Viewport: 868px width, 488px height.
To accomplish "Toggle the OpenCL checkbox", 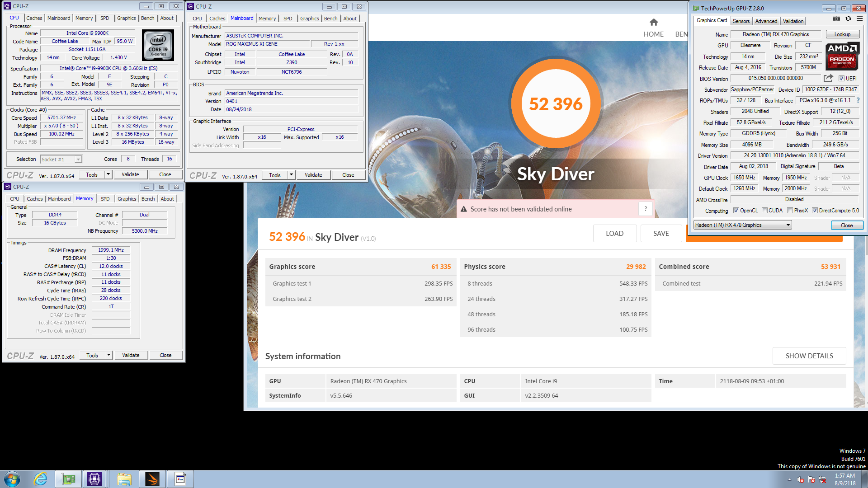I will click(x=736, y=211).
